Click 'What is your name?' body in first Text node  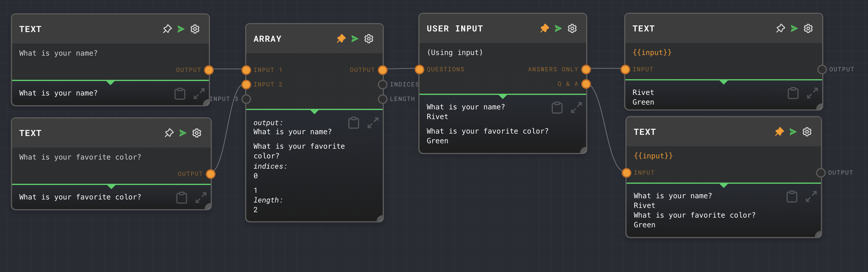pyautogui.click(x=58, y=53)
